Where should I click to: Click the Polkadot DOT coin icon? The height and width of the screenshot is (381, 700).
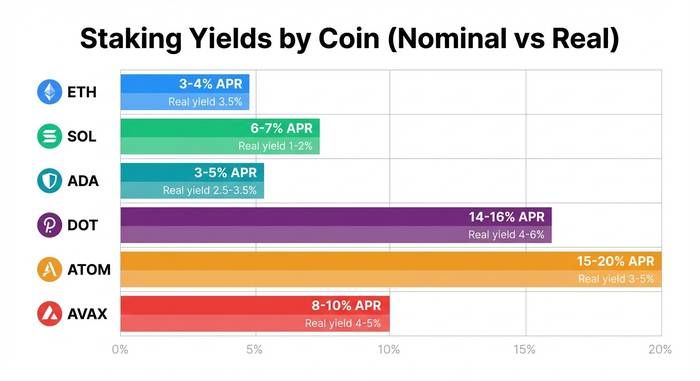(50, 225)
